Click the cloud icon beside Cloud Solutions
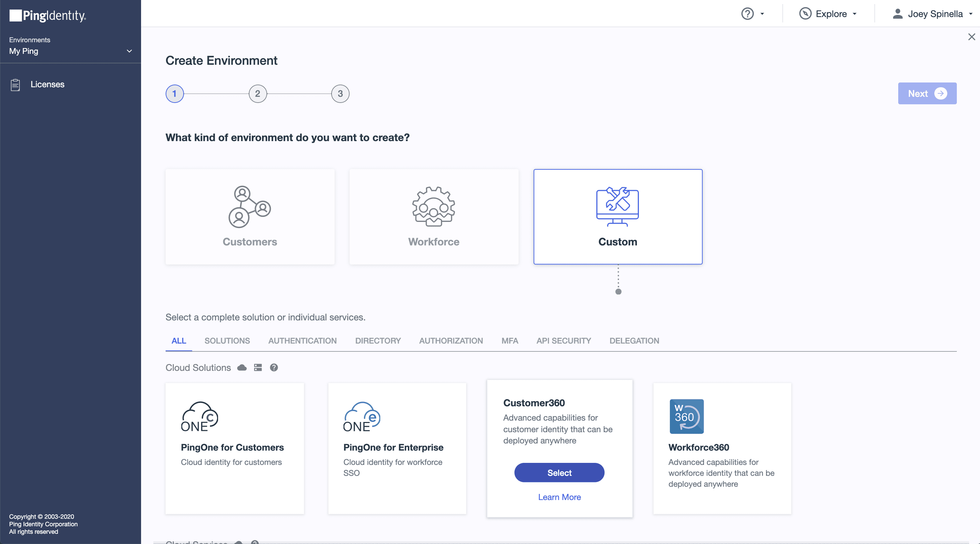This screenshot has width=980, height=544. pyautogui.click(x=242, y=367)
